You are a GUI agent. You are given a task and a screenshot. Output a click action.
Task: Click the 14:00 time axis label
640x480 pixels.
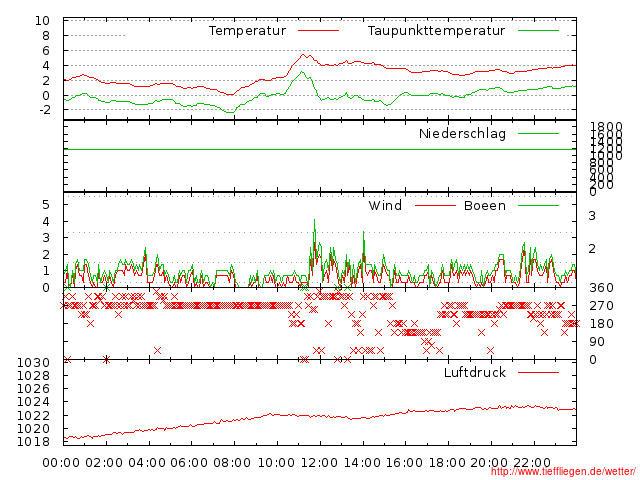pos(362,463)
